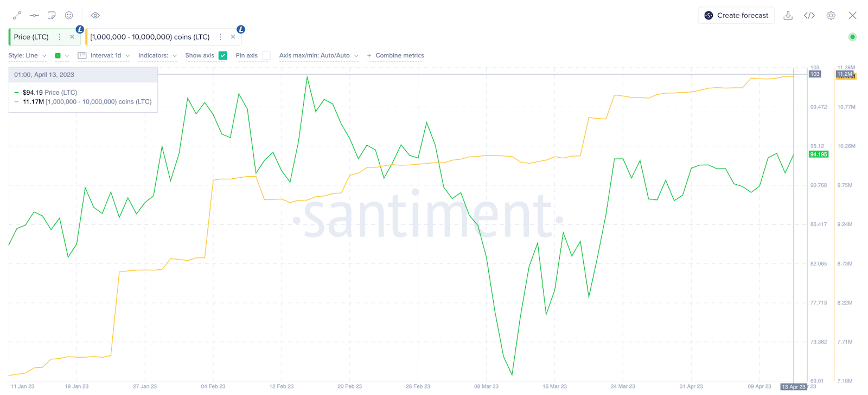Open the Style: Line dropdown
Screen dimensions: 868x395
point(27,56)
